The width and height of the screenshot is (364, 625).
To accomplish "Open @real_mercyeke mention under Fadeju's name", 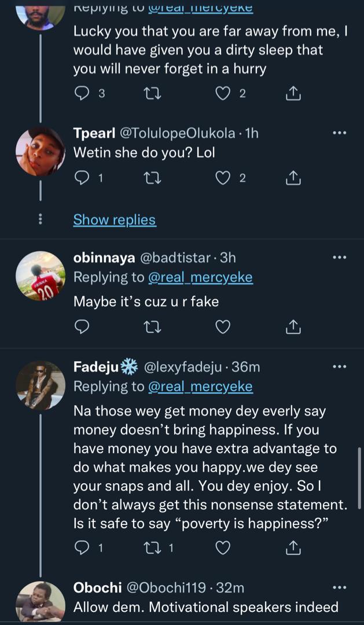I will point(200,387).
